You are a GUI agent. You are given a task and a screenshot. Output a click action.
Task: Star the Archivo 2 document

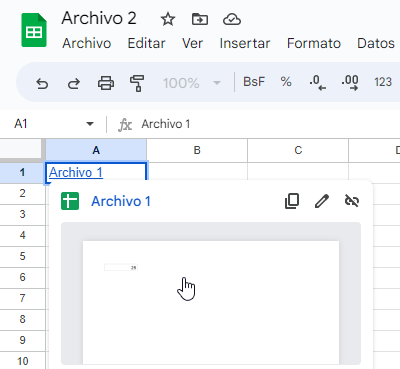click(168, 19)
